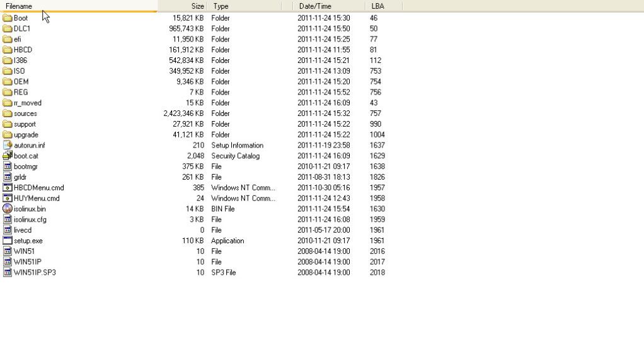Select the HBCD folder icon
Screen dimensions: 644x363
[x=8, y=50]
